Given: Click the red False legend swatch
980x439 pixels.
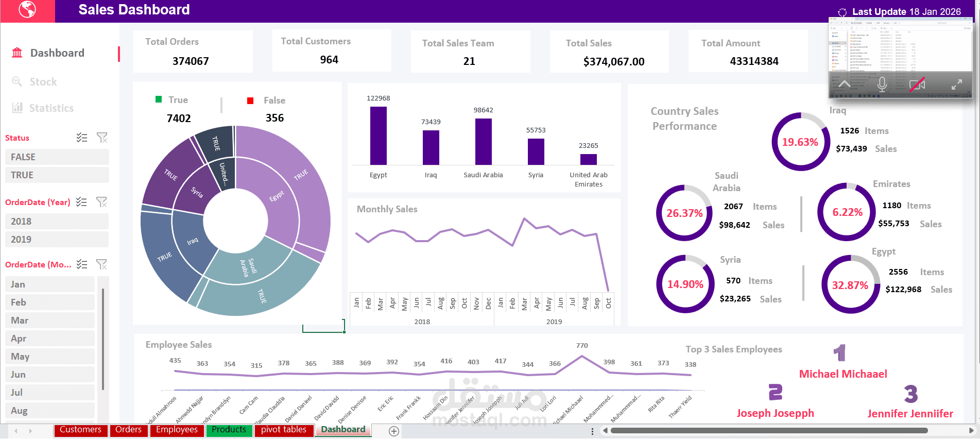Looking at the screenshot, I should (250, 100).
